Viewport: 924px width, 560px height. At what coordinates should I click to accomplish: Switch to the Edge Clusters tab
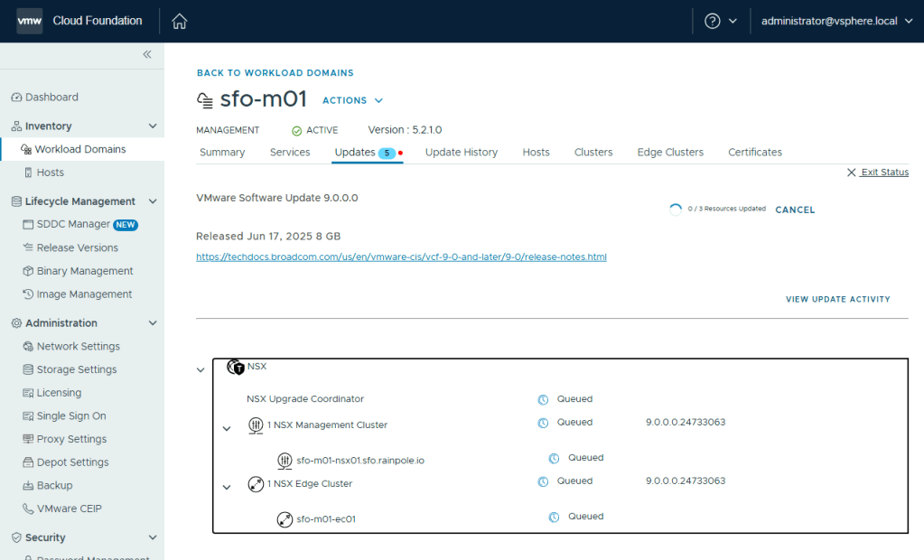[x=670, y=153]
